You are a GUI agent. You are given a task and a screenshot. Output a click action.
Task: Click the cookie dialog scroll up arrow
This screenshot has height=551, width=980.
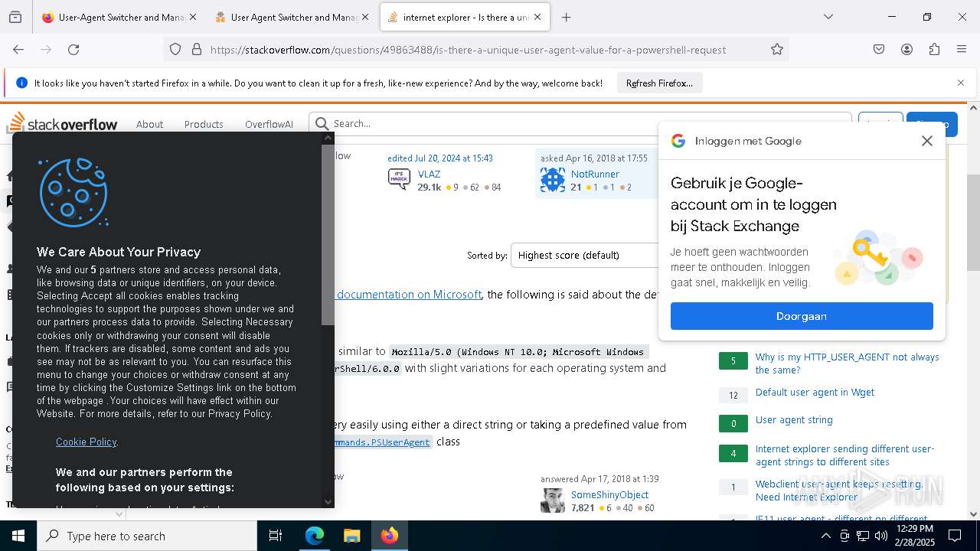328,139
